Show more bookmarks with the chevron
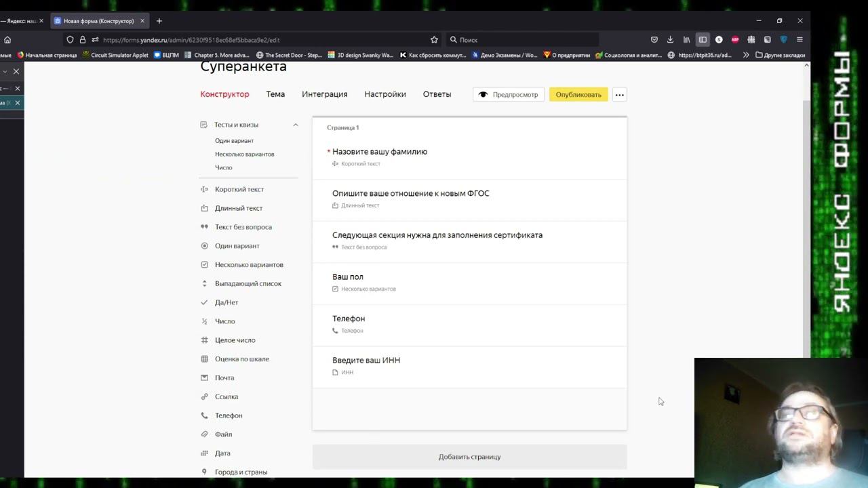This screenshot has width=868, height=488. (746, 56)
